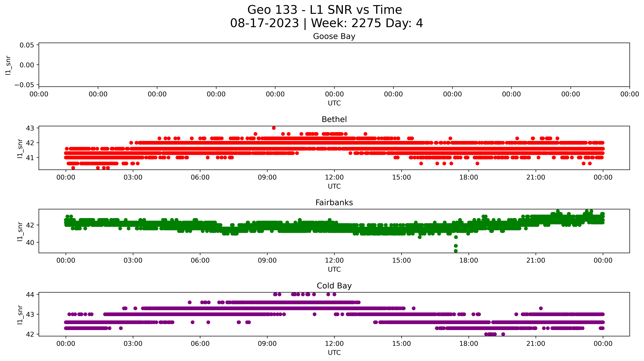Click the 18:00 x-tick under Cold Bay plot
Screen dimensions: 644x361
pyautogui.click(x=469, y=344)
